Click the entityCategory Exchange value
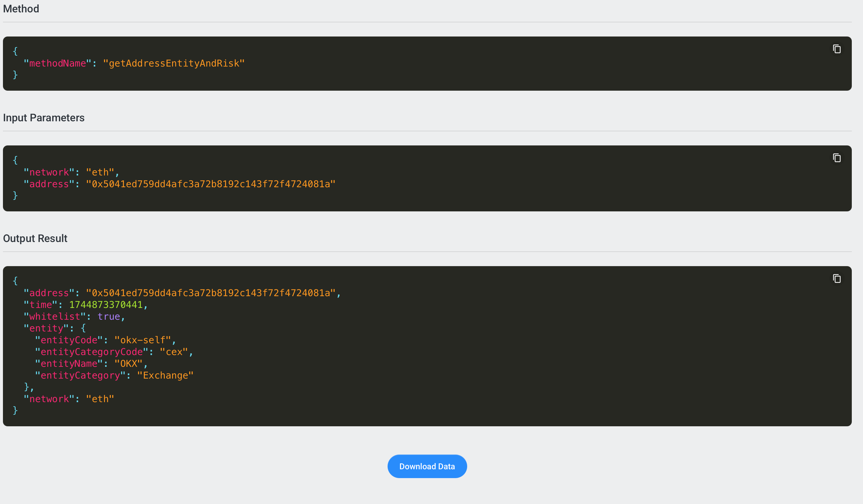The width and height of the screenshot is (863, 504). 165,375
